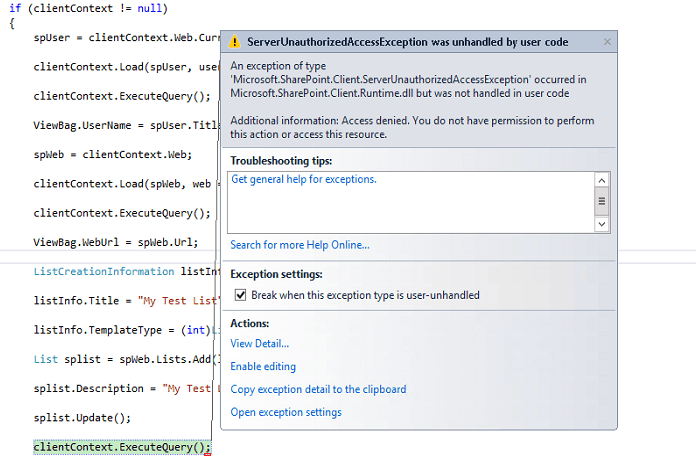
Task: Close the exception dialog with the X
Action: click(x=607, y=42)
